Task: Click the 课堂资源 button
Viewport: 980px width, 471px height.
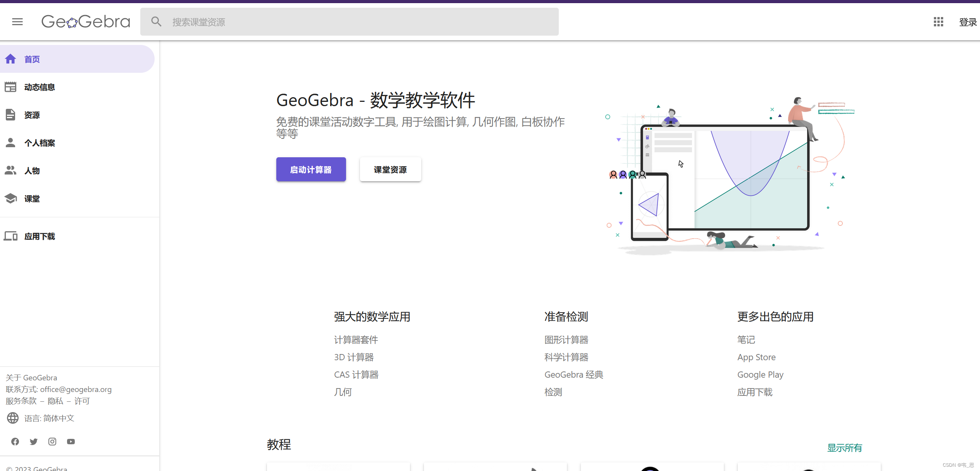Action: coord(390,169)
